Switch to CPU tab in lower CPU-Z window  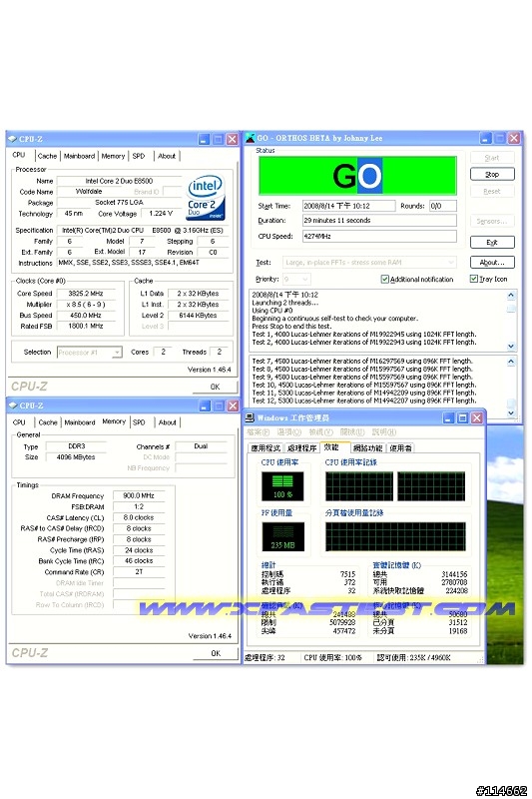[19, 422]
